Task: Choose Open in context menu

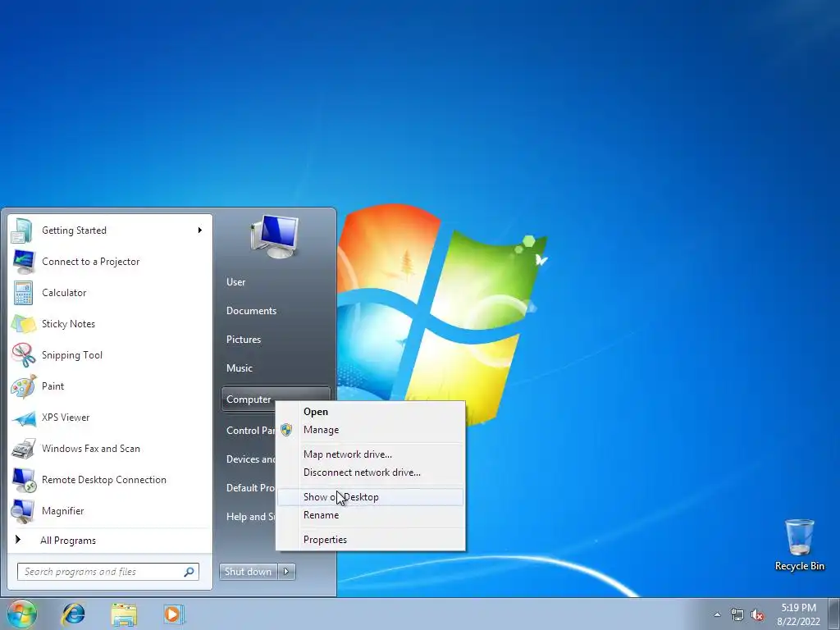Action: click(371, 412)
